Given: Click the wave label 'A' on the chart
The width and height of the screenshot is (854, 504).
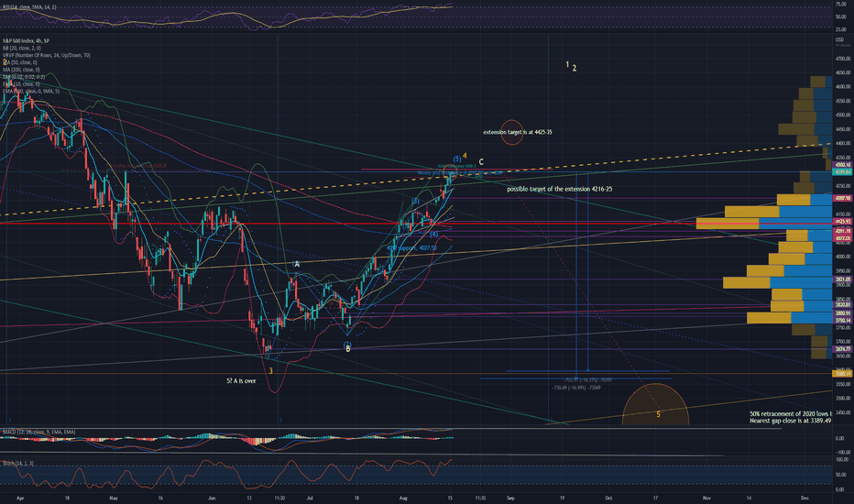Looking at the screenshot, I should tap(297, 264).
